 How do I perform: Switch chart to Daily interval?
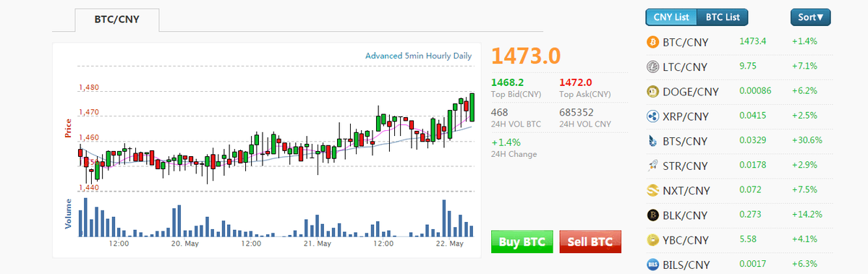pos(462,56)
